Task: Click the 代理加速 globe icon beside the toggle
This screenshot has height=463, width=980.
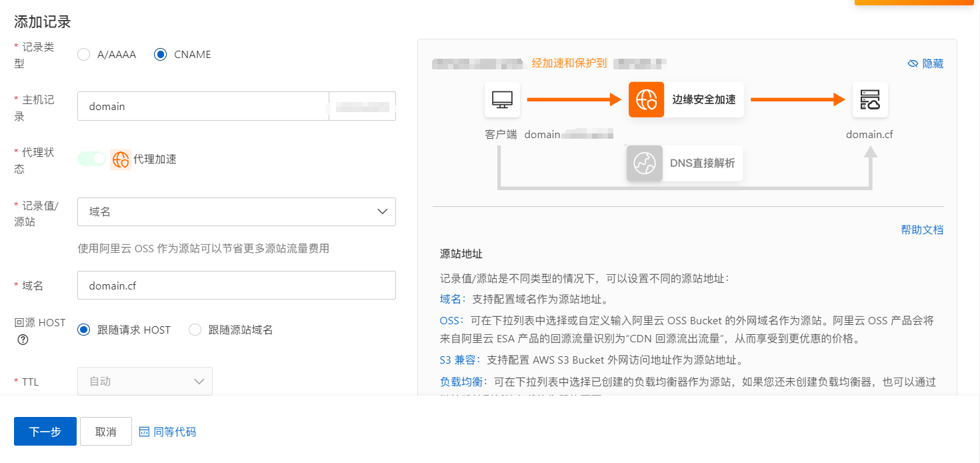Action: click(121, 159)
